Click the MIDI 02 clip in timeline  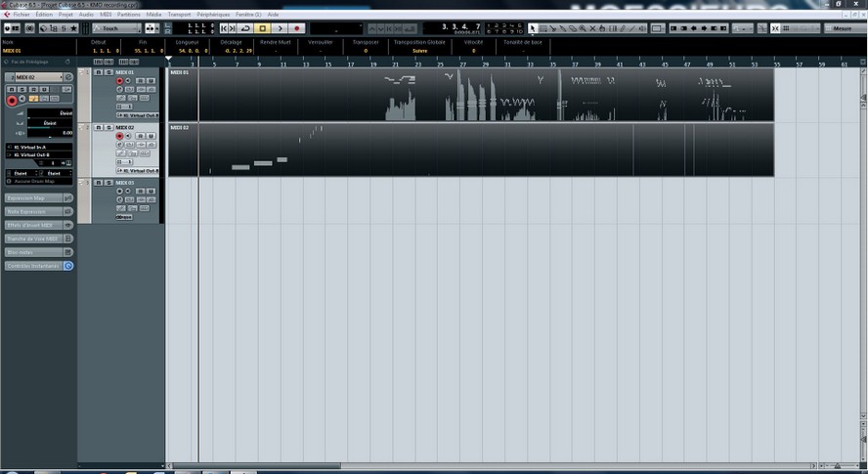coord(469,151)
